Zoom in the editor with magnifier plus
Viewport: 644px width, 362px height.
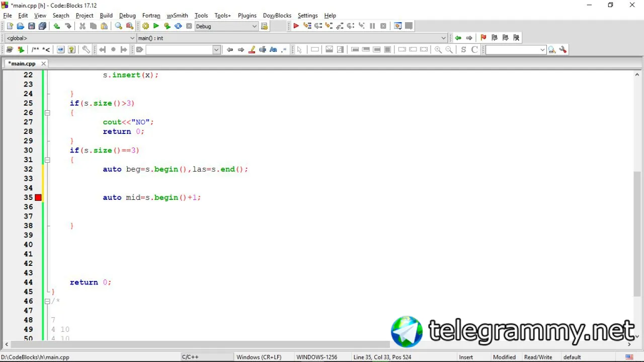(438, 49)
